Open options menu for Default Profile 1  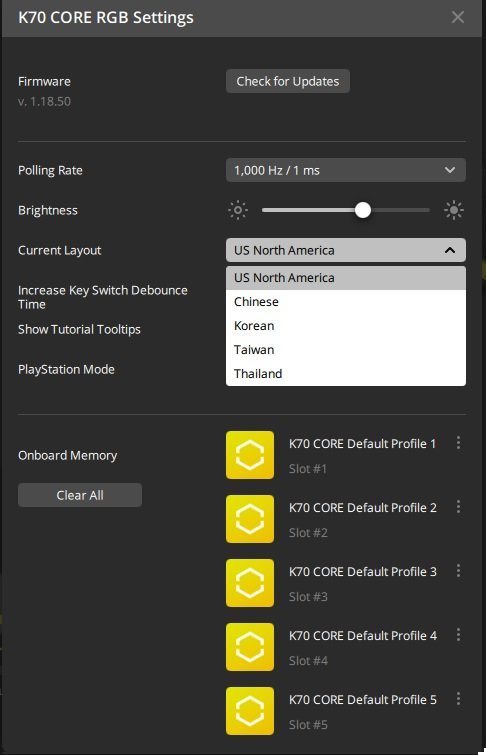(x=458, y=443)
